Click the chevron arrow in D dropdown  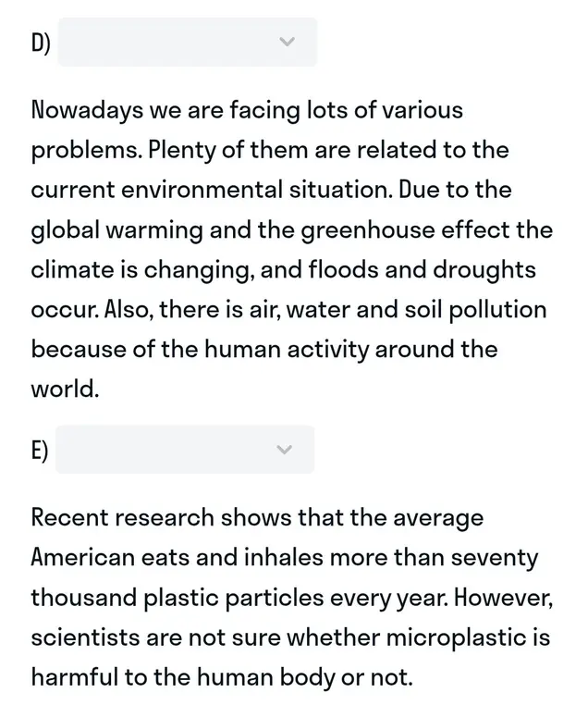(287, 42)
